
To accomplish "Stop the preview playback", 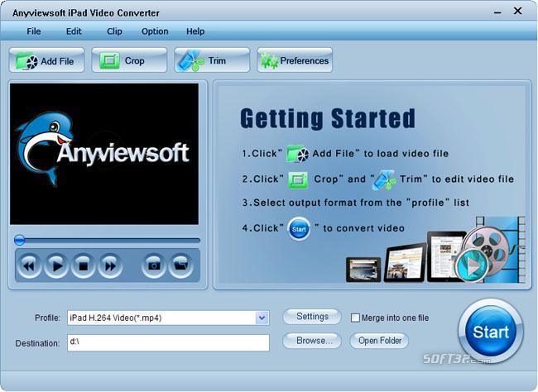I will 83,265.
